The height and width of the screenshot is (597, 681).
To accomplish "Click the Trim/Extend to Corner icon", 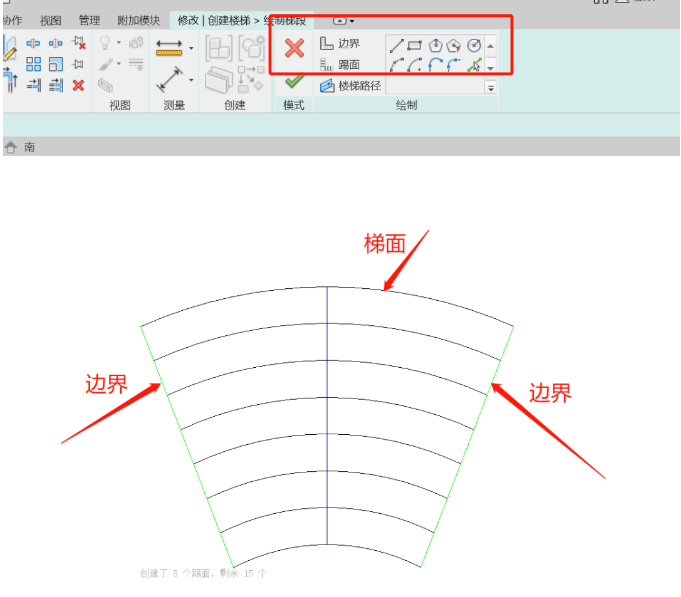I will tap(10, 80).
